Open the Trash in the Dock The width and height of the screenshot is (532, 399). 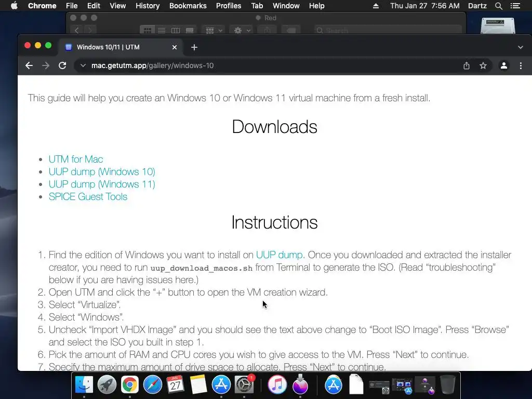click(x=447, y=385)
